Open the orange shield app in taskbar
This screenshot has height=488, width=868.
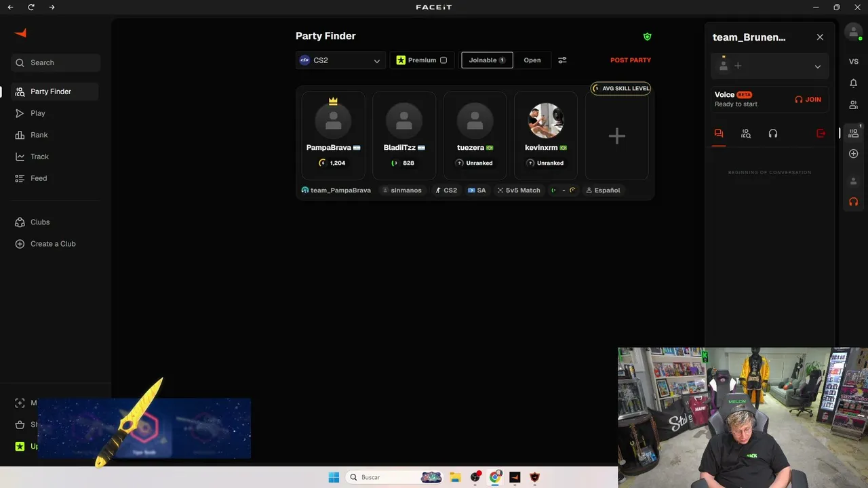pyautogui.click(x=534, y=477)
